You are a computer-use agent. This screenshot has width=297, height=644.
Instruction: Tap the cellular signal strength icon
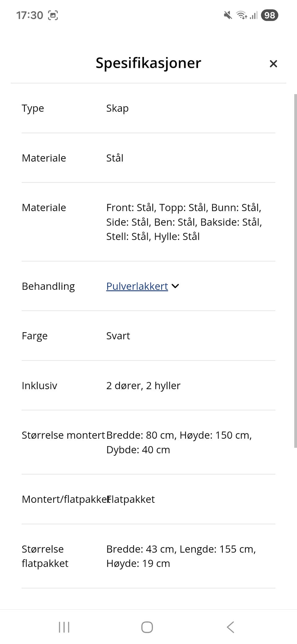tap(254, 15)
